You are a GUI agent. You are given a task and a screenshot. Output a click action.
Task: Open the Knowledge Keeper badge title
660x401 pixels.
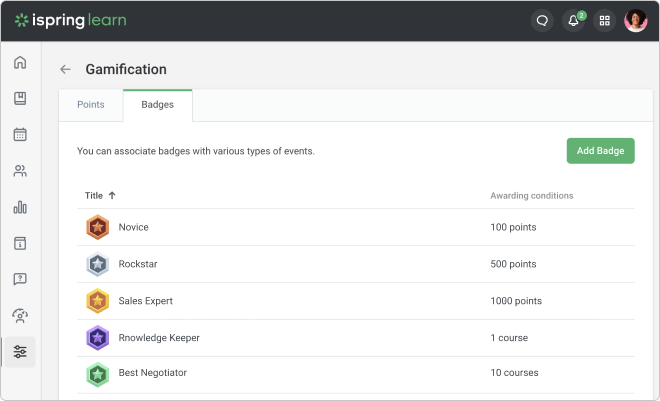coord(159,338)
